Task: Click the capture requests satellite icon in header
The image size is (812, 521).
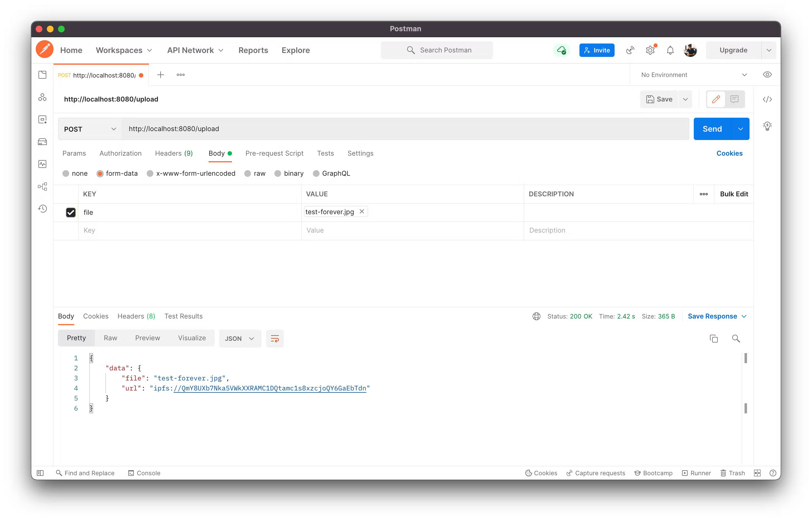Action: (630, 50)
